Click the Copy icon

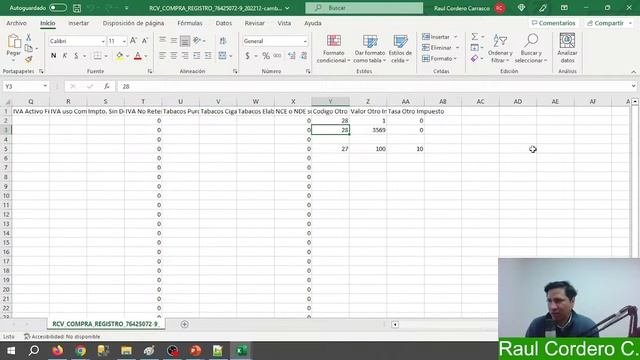pos(29,48)
